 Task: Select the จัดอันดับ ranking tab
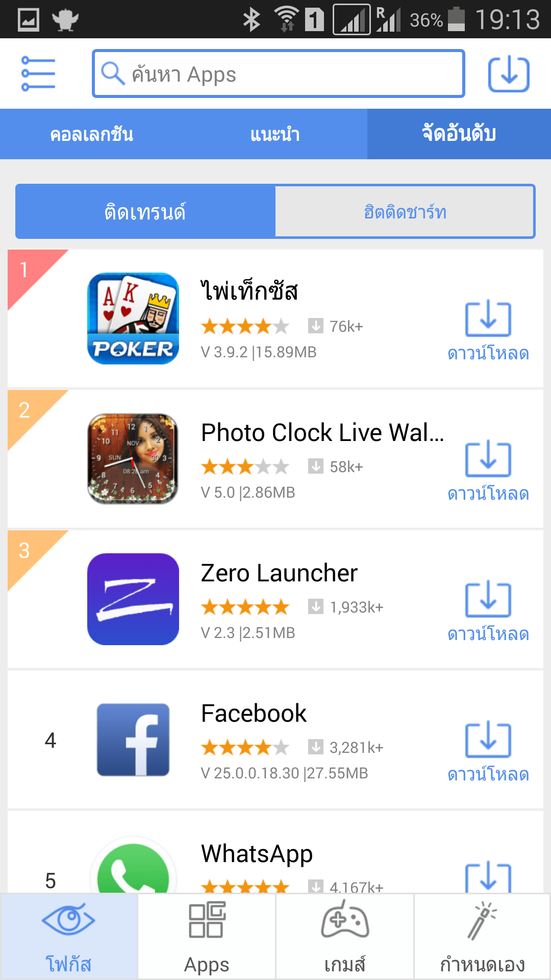pyautogui.click(x=459, y=134)
